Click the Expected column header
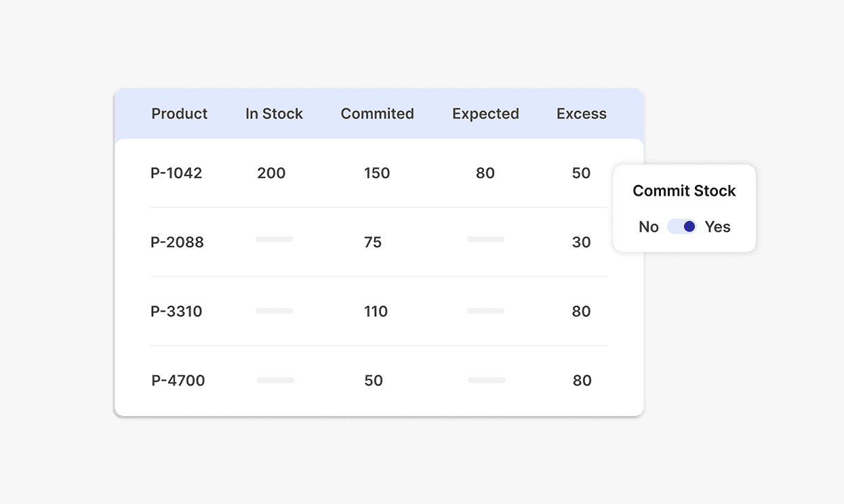This screenshot has height=504, width=844. coord(485,114)
